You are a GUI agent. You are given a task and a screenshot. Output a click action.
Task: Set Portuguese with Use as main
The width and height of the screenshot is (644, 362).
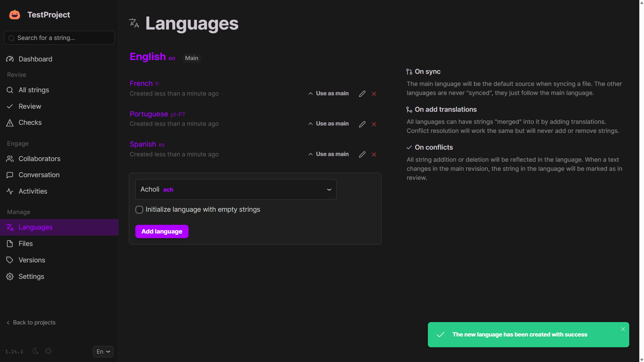tap(329, 124)
